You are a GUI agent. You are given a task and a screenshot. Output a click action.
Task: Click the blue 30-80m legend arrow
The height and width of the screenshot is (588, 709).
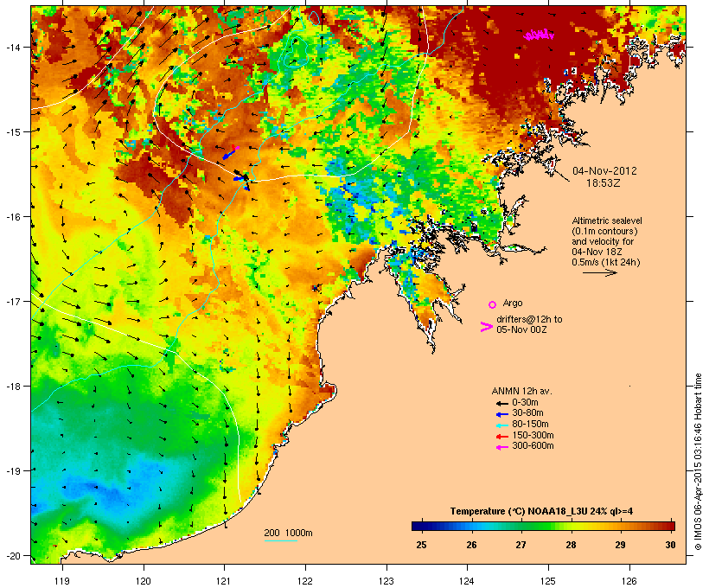pos(501,414)
